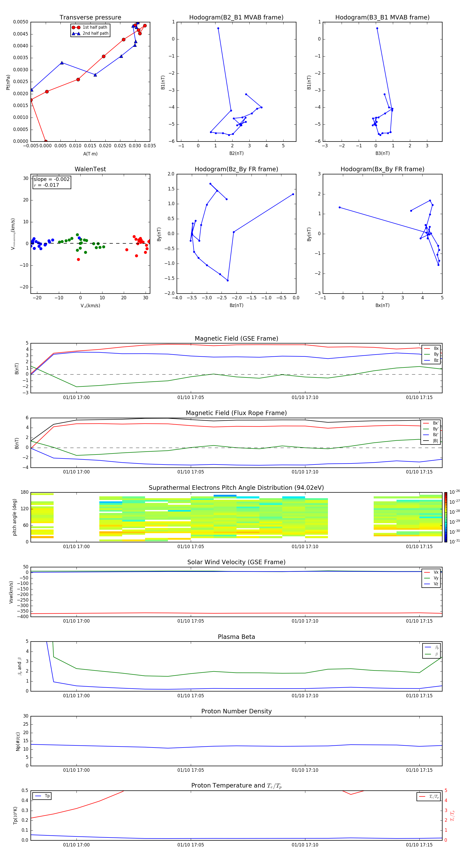Click the 'Transverse pressure' plot title
The height and width of the screenshot is (868, 473).
click(90, 18)
